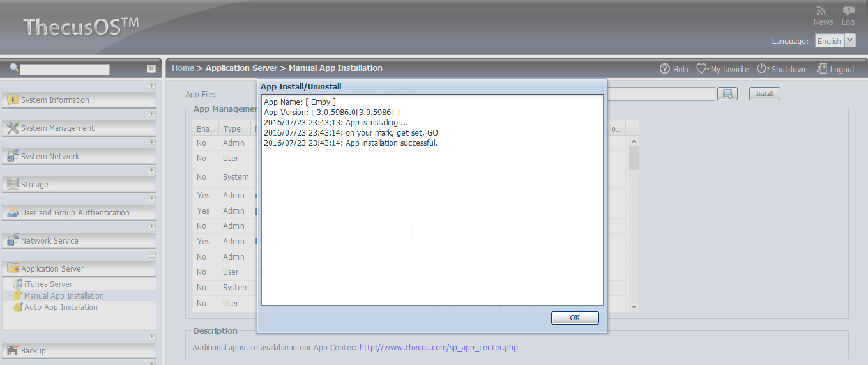Click the Home breadcrumb link
Image resolution: width=868 pixels, height=365 pixels.
click(x=183, y=68)
